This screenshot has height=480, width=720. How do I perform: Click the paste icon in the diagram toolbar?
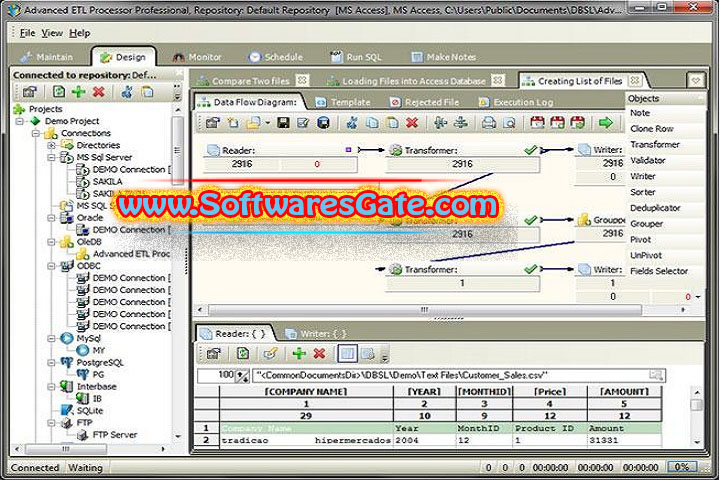(x=392, y=123)
